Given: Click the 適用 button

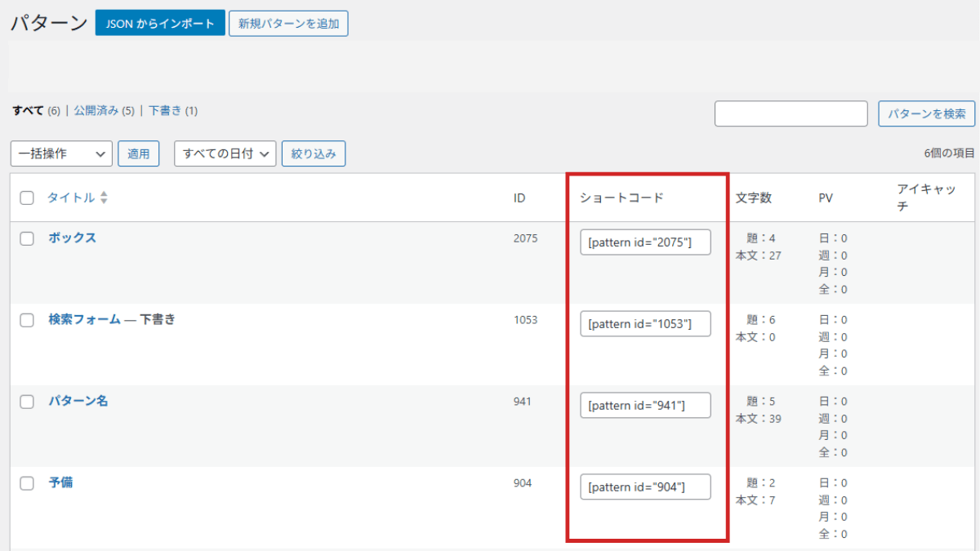Looking at the screenshot, I should pyautogui.click(x=139, y=153).
